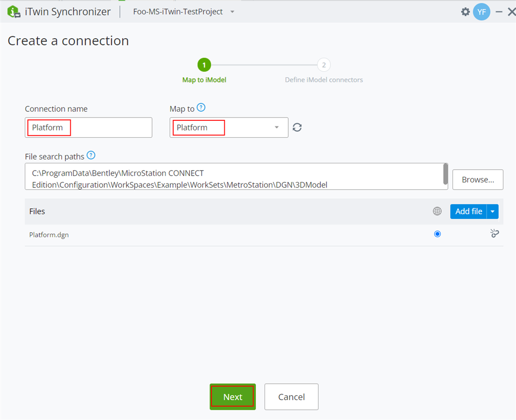Image resolution: width=516 pixels, height=420 pixels.
Task: Click the Connection name input field
Action: pyautogui.click(x=88, y=127)
